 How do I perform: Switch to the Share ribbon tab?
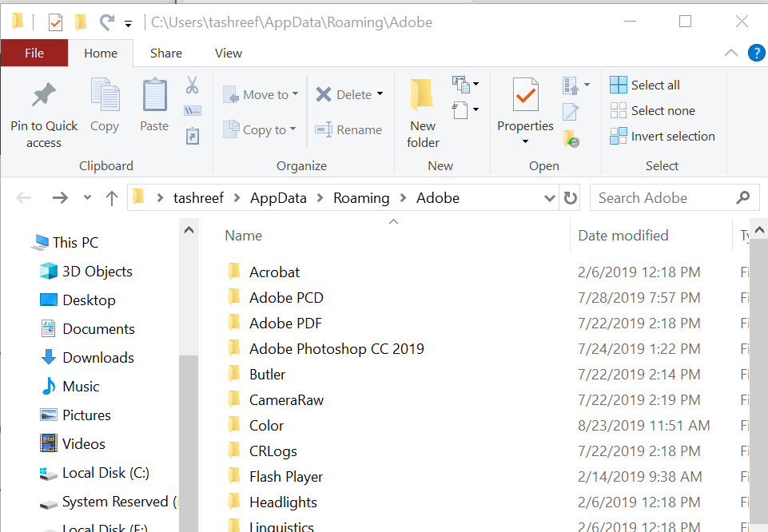166,53
